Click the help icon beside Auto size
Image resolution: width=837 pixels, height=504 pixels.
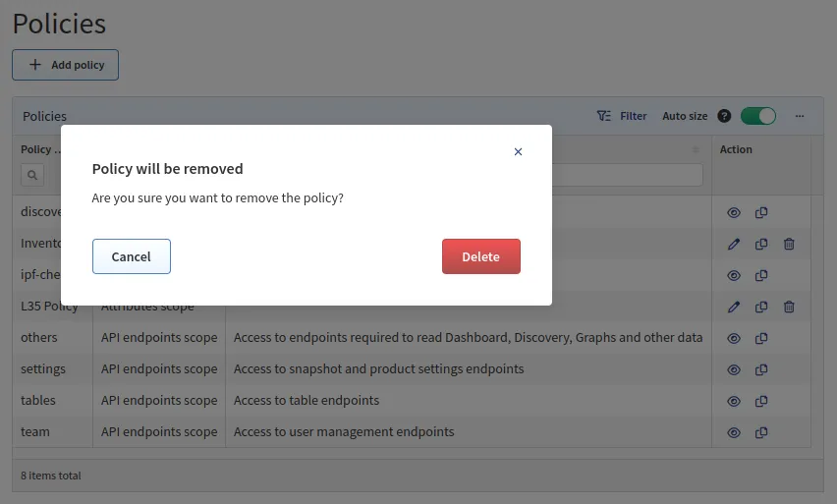pos(724,116)
